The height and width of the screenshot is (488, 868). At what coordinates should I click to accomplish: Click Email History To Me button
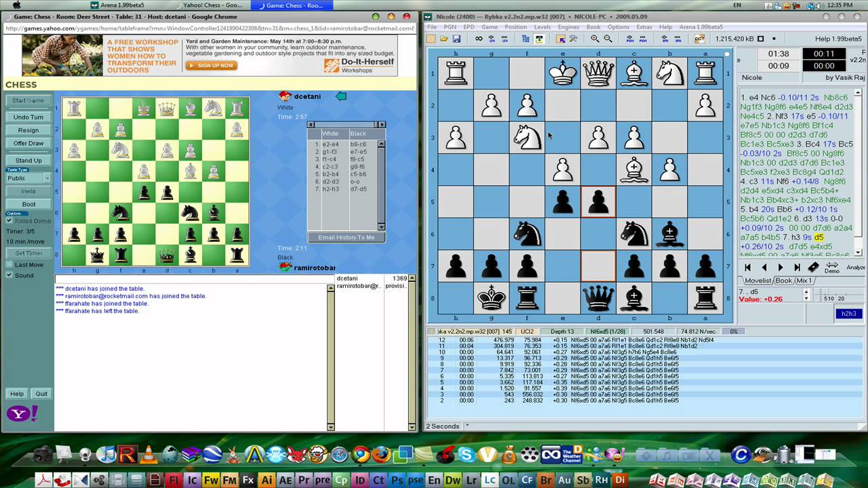pos(346,237)
